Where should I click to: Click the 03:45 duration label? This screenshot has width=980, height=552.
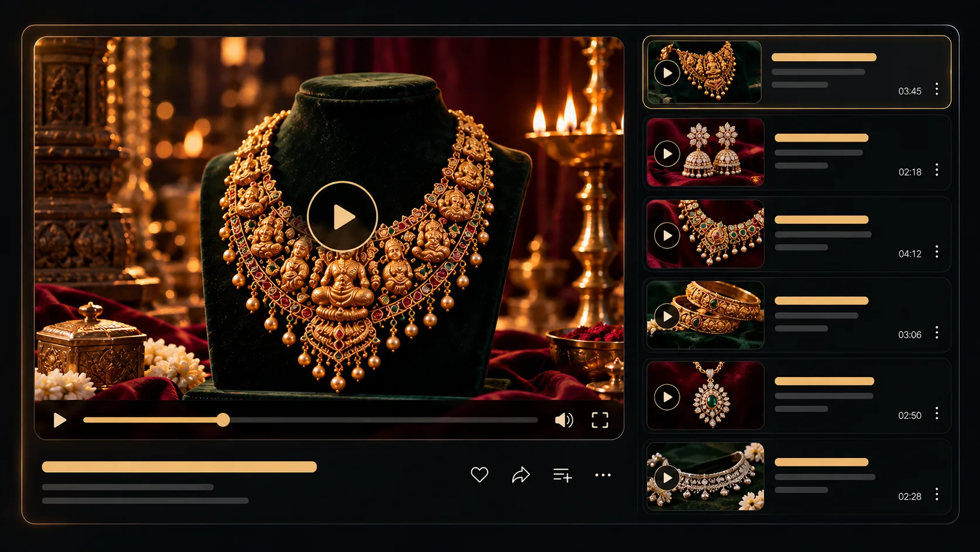pos(910,92)
